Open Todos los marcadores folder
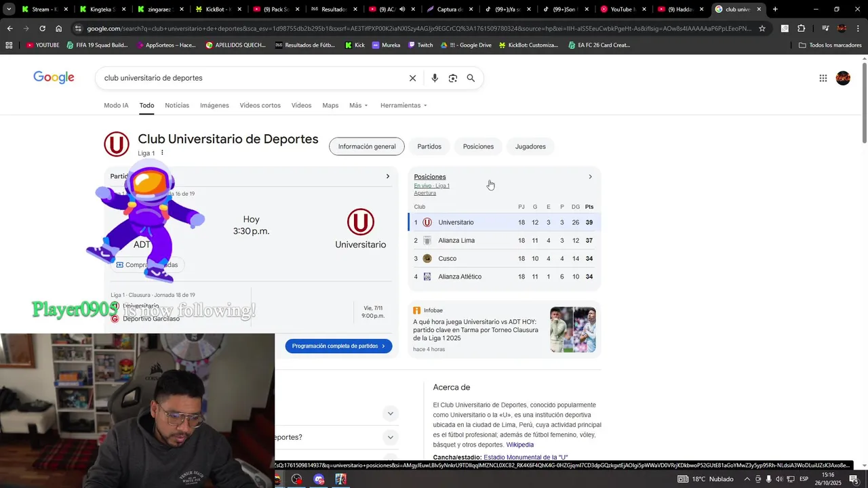This screenshot has width=868, height=488. click(829, 45)
